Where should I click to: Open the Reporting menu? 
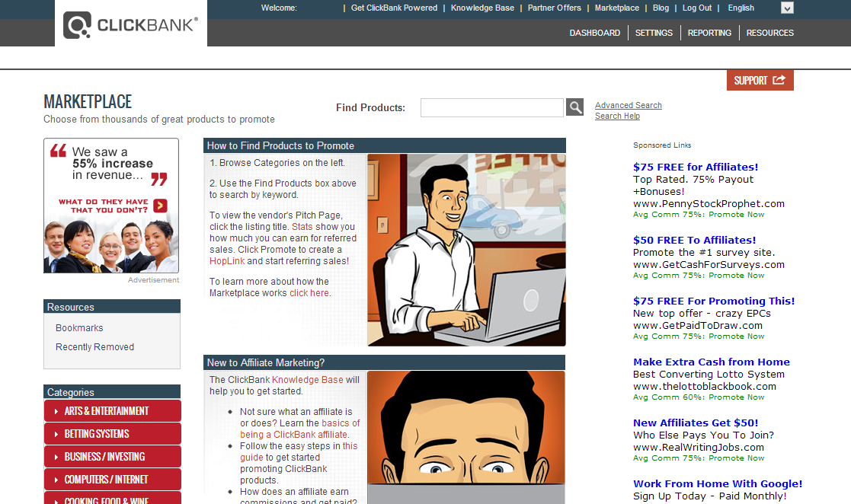coord(709,33)
